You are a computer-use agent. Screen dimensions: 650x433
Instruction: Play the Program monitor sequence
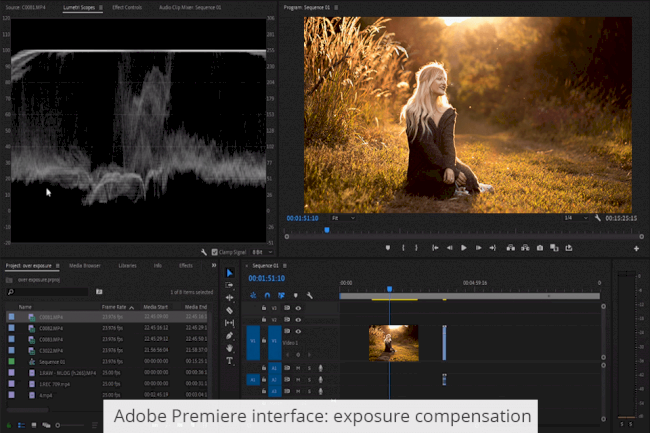pos(464,248)
